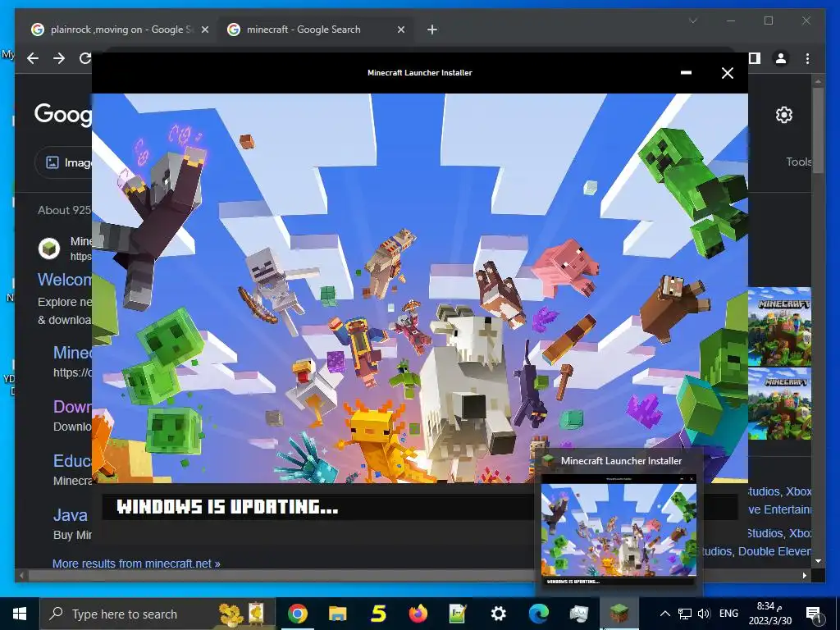840x630 pixels.
Task: Go forward in Chrome
Action: pyautogui.click(x=59, y=58)
